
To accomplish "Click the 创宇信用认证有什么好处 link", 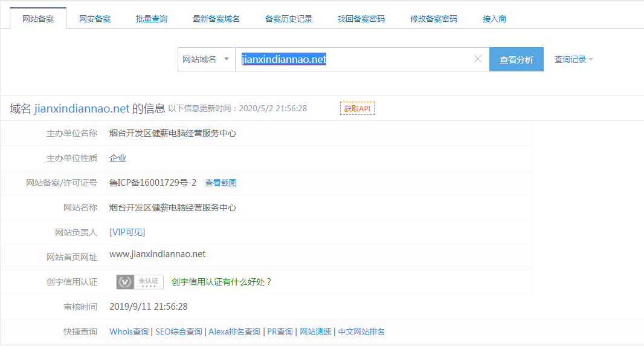I will point(222,282).
